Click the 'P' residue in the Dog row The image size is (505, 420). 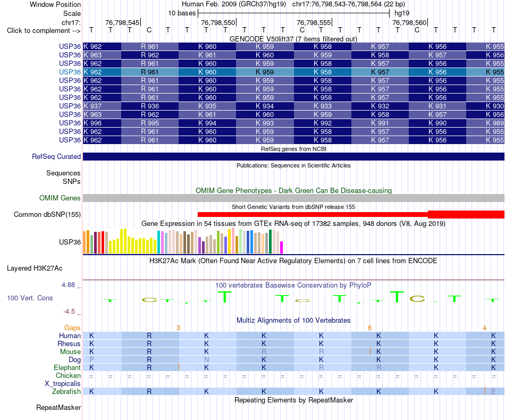tap(91, 359)
